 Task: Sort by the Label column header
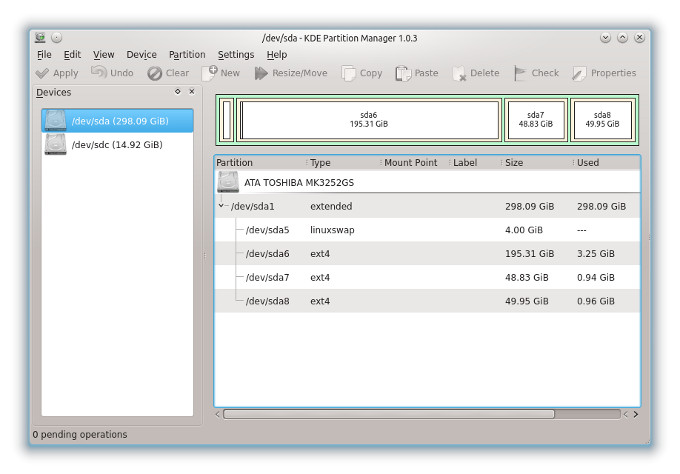tap(476, 163)
